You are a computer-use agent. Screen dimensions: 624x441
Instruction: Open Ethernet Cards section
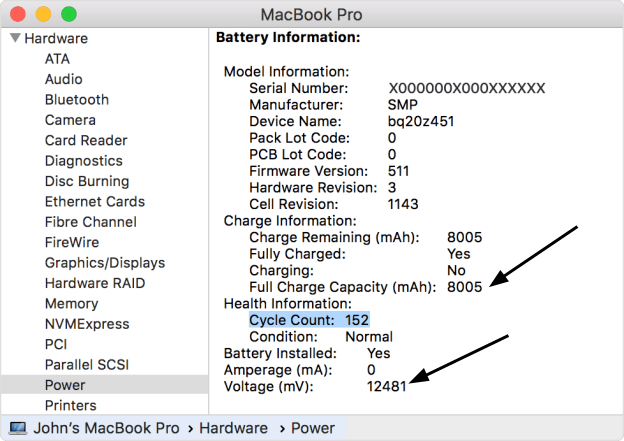point(95,201)
